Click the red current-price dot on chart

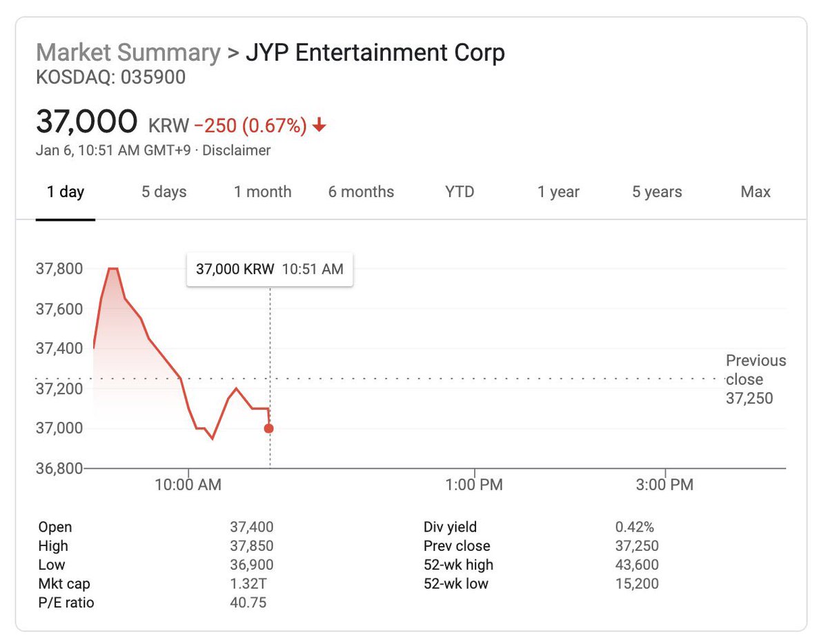pyautogui.click(x=269, y=428)
